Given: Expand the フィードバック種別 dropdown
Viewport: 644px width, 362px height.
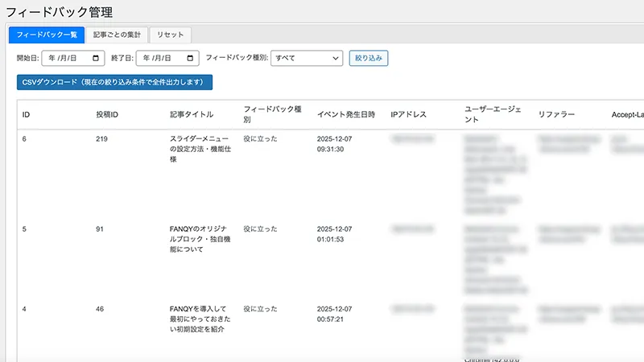Looking at the screenshot, I should click(307, 58).
